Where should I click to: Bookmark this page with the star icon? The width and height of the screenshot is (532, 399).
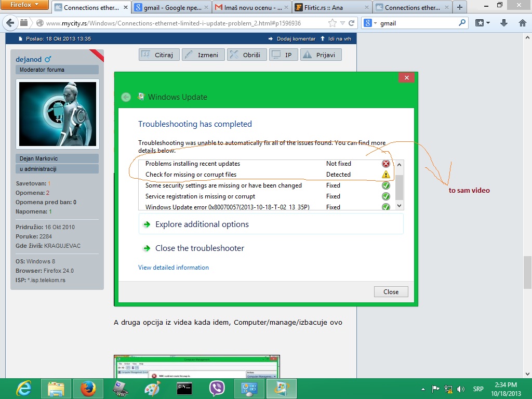pos(332,23)
